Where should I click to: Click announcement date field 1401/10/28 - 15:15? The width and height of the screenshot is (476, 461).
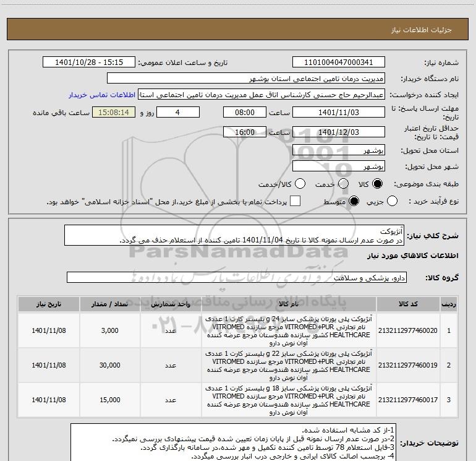tap(89, 62)
